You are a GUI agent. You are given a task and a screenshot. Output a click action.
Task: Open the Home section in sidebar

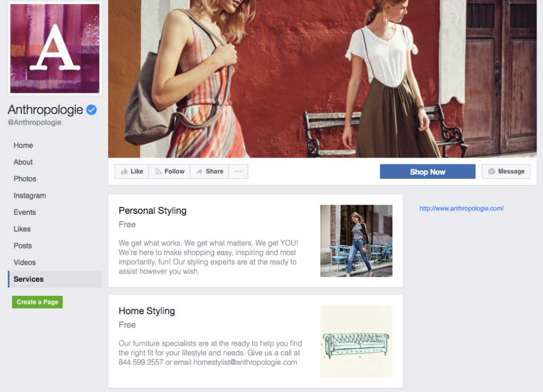[23, 145]
